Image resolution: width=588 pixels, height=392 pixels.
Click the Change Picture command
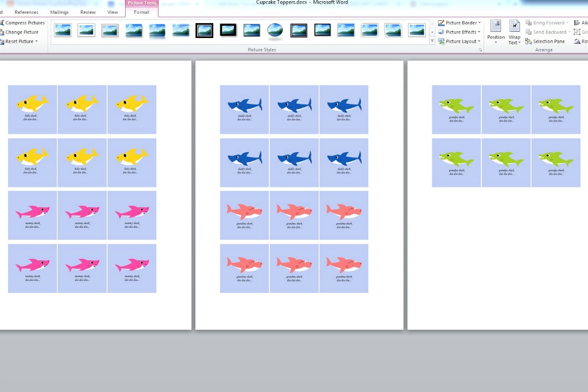pyautogui.click(x=19, y=32)
